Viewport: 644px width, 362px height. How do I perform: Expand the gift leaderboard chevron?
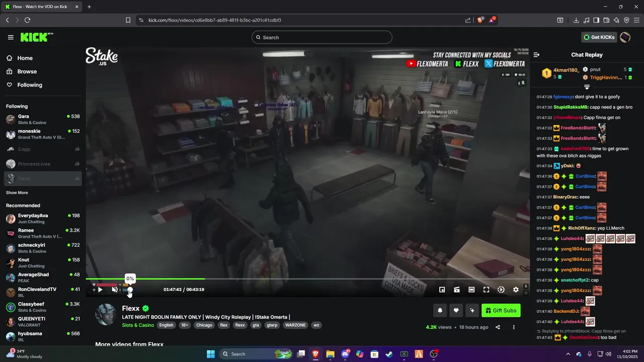[x=587, y=87]
